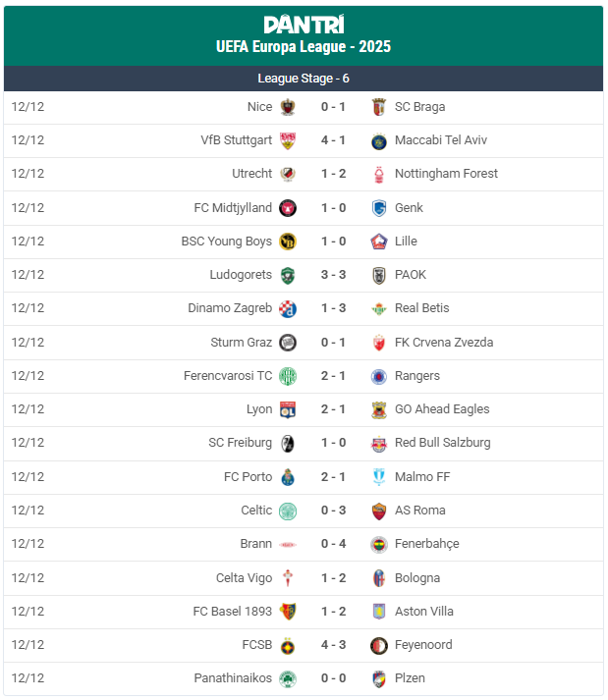The height and width of the screenshot is (700, 608).
Task: Select the League Stage - 6 header
Action: tap(304, 79)
